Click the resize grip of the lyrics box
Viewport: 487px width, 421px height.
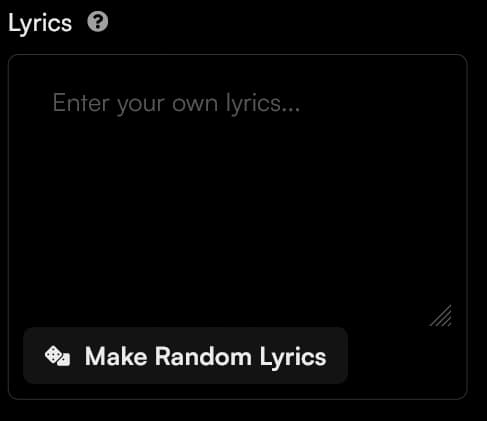(x=441, y=315)
